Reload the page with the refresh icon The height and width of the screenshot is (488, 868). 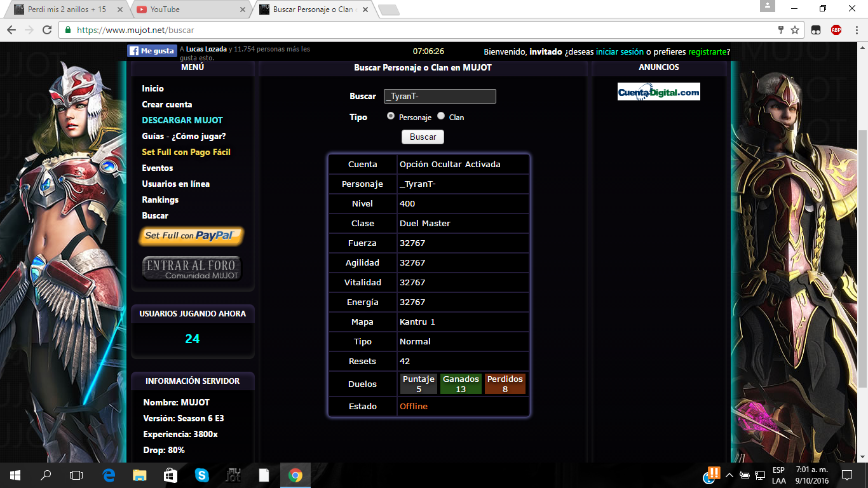pyautogui.click(x=47, y=30)
